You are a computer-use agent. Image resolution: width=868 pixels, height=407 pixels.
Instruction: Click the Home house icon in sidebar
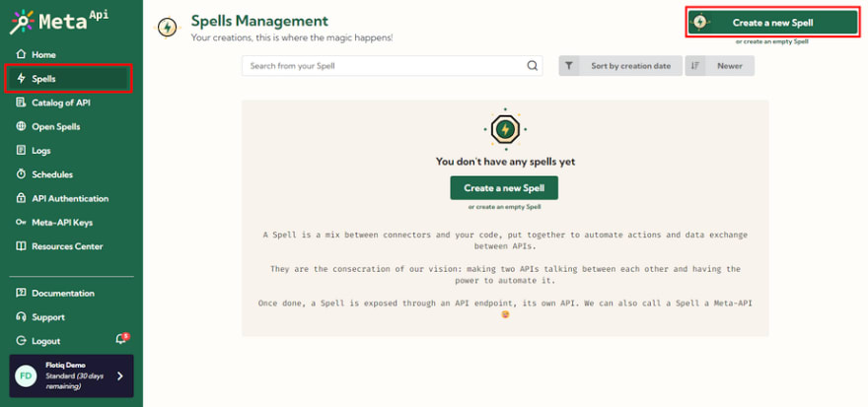(21, 54)
